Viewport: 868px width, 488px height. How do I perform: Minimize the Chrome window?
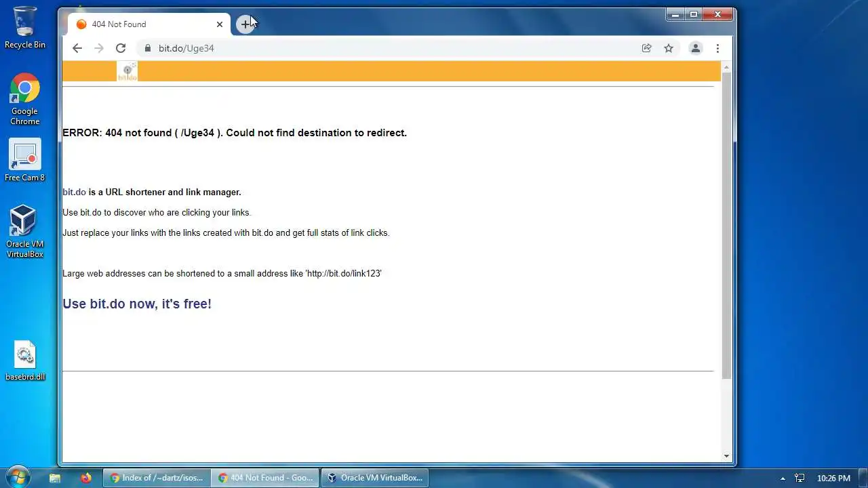675,14
